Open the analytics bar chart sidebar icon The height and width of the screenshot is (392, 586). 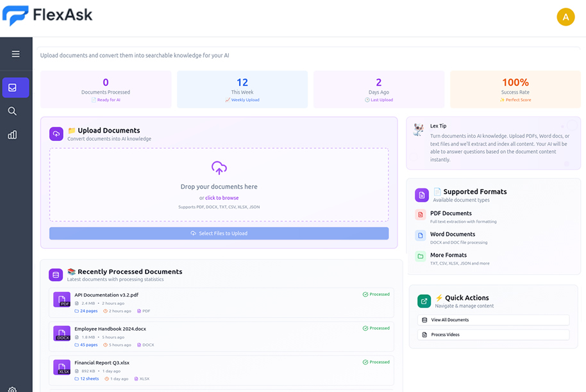coord(12,135)
